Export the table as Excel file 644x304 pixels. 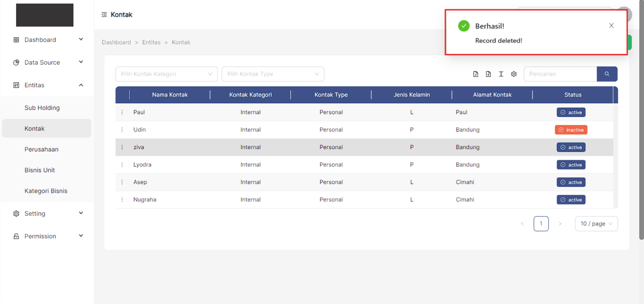point(488,74)
